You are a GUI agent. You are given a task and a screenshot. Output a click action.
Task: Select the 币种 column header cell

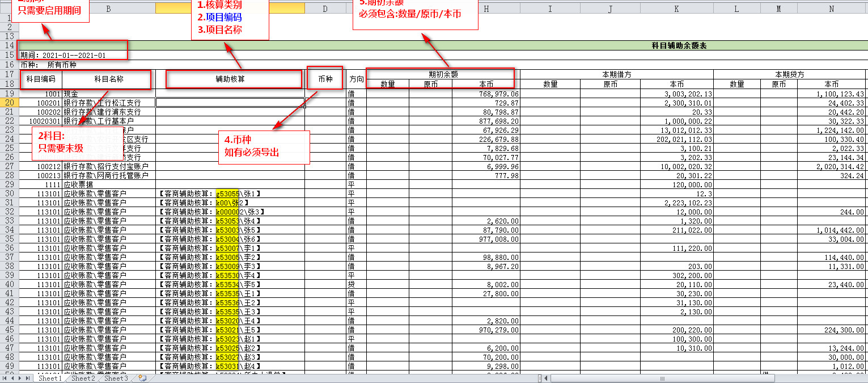pos(325,79)
